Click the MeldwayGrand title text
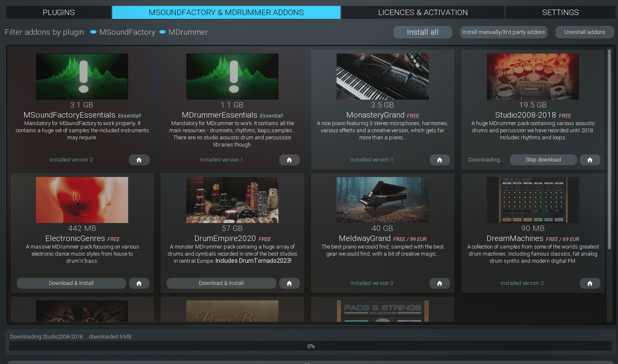Screen dimensions: 618x364 [365, 238]
